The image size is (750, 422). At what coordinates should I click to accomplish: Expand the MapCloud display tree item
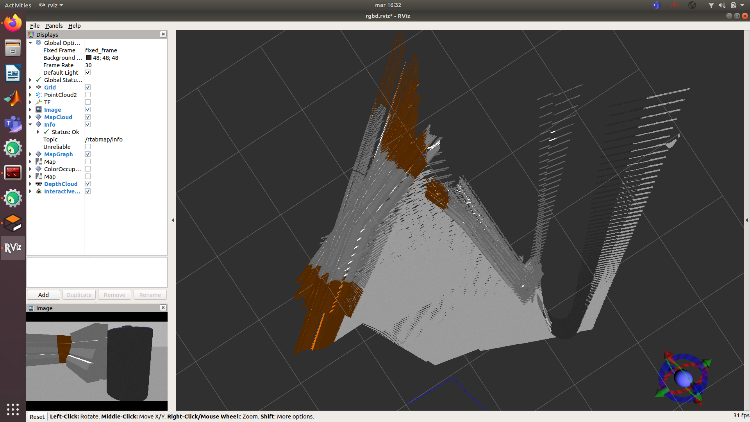pyautogui.click(x=31, y=117)
